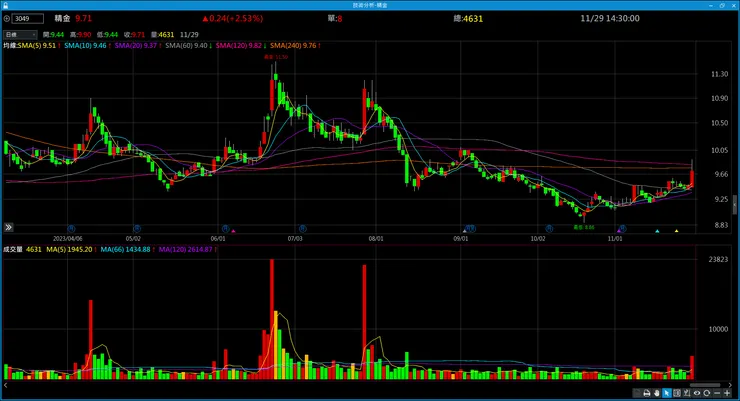
Task: Click the scroll-right arrow under volume chart
Action: pos(731,385)
